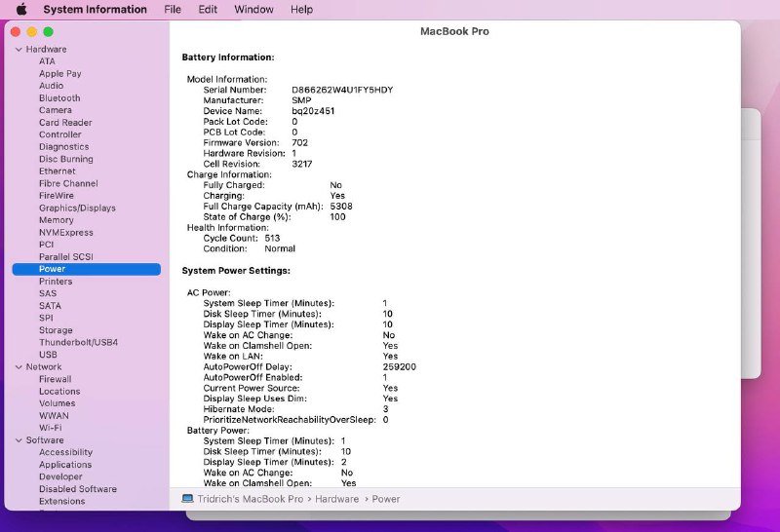Click the laptop icon in the path bar

click(187, 499)
